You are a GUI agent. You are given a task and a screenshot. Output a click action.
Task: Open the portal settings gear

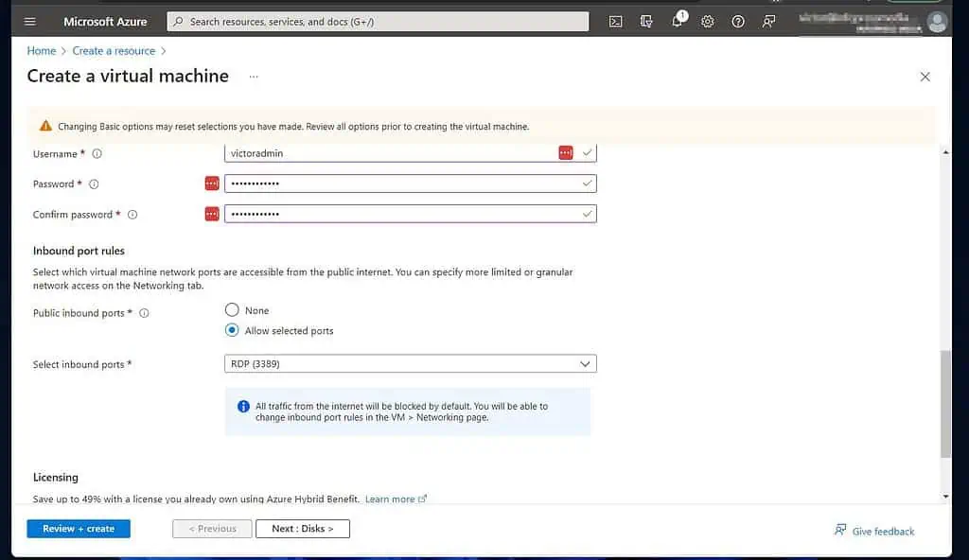coord(708,21)
